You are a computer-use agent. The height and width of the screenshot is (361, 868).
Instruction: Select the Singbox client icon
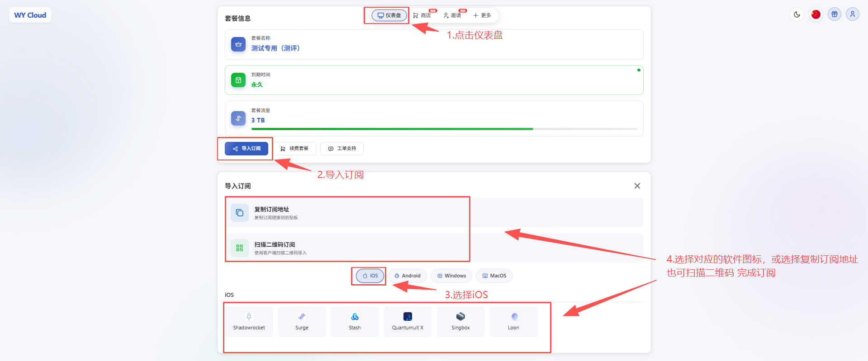pos(460,321)
